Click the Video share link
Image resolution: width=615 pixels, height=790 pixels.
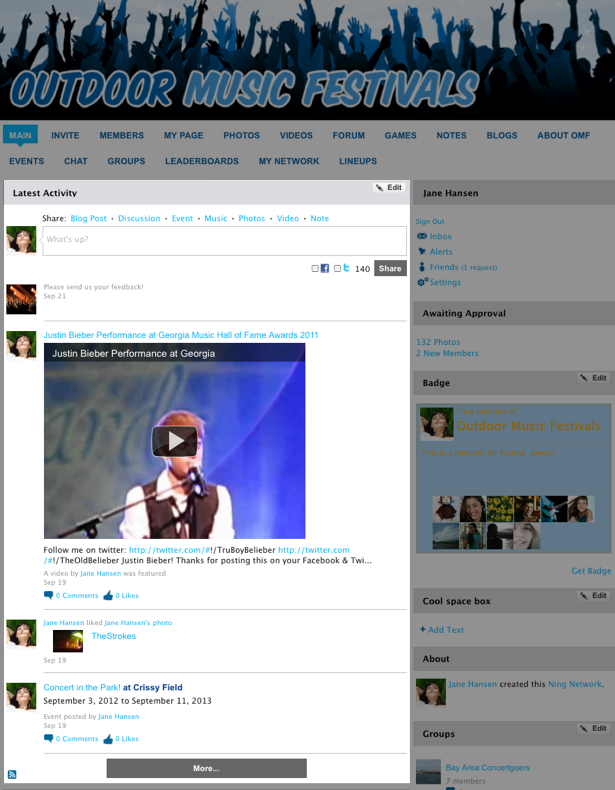(x=288, y=218)
